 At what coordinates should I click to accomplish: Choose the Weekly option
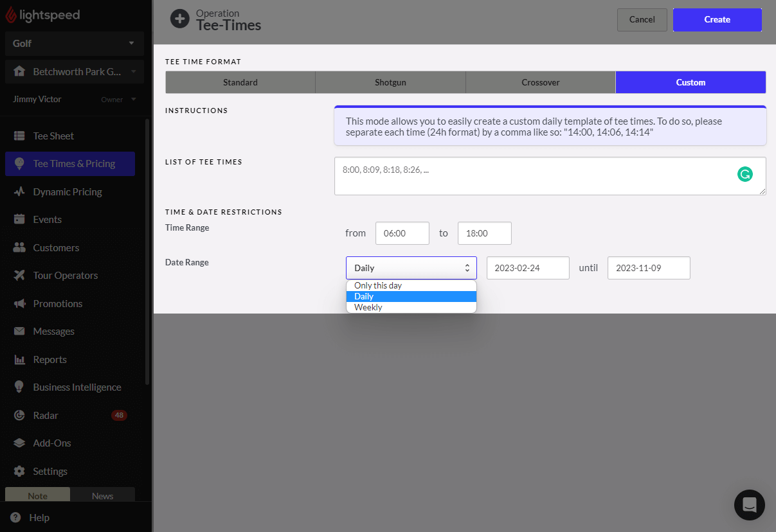[x=411, y=307]
